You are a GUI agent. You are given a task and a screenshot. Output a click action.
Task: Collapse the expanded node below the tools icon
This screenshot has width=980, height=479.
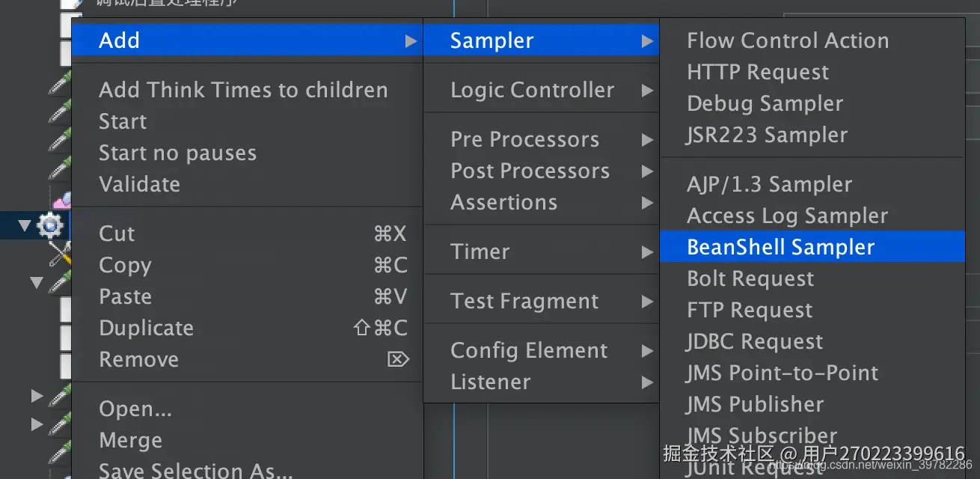(36, 283)
